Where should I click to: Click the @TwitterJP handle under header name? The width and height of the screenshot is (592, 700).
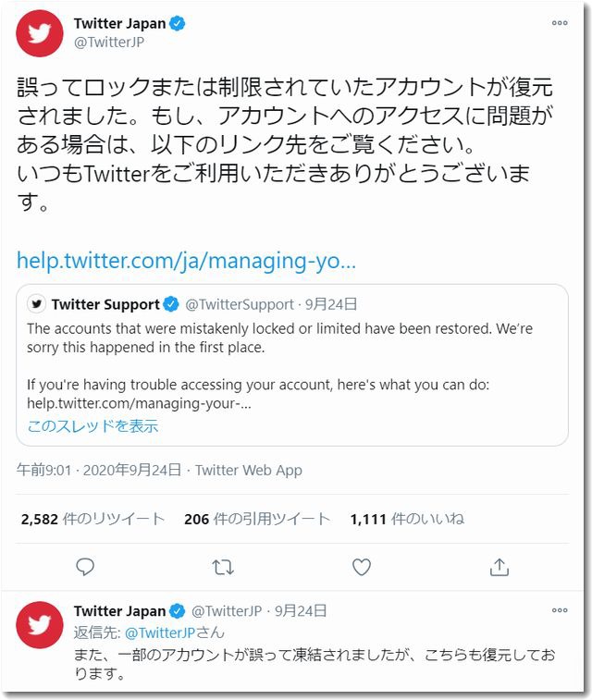(109, 43)
